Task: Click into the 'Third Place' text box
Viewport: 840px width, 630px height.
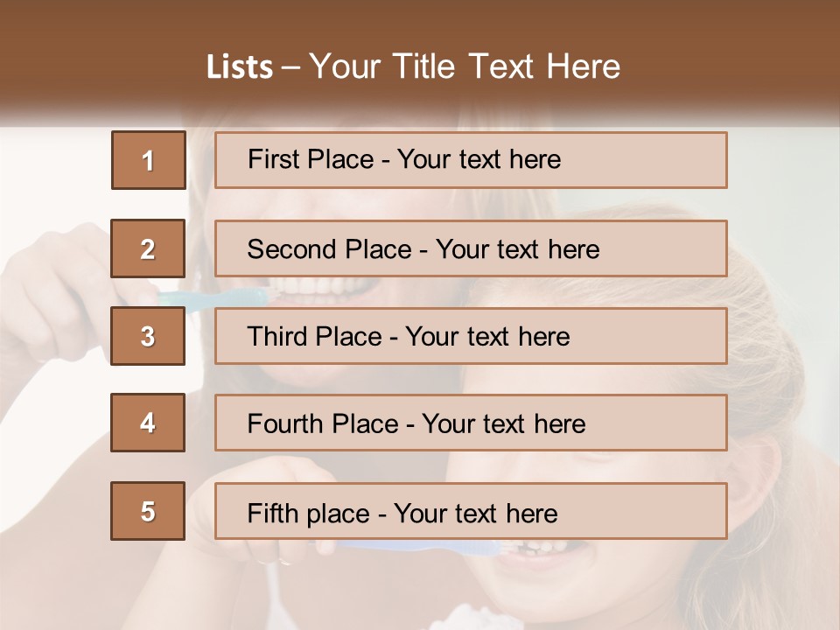Action: point(471,336)
